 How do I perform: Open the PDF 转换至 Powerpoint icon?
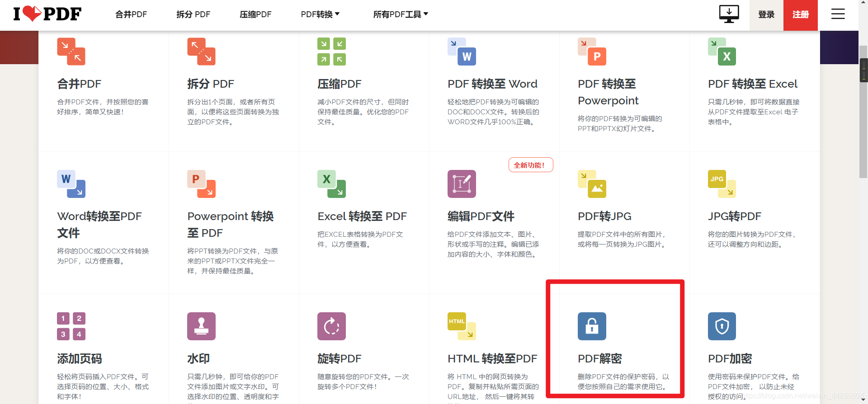(x=592, y=52)
